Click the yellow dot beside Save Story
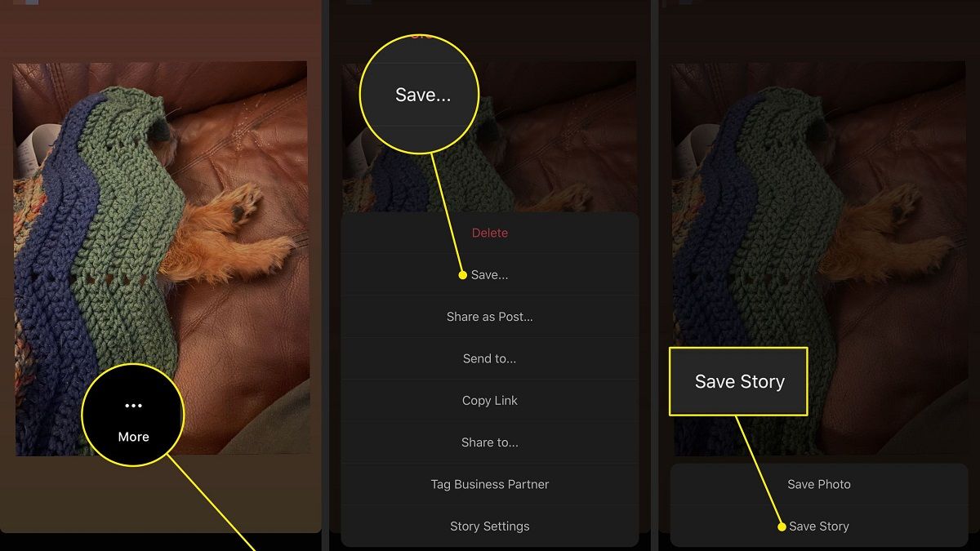The width and height of the screenshot is (980, 551). tap(782, 527)
